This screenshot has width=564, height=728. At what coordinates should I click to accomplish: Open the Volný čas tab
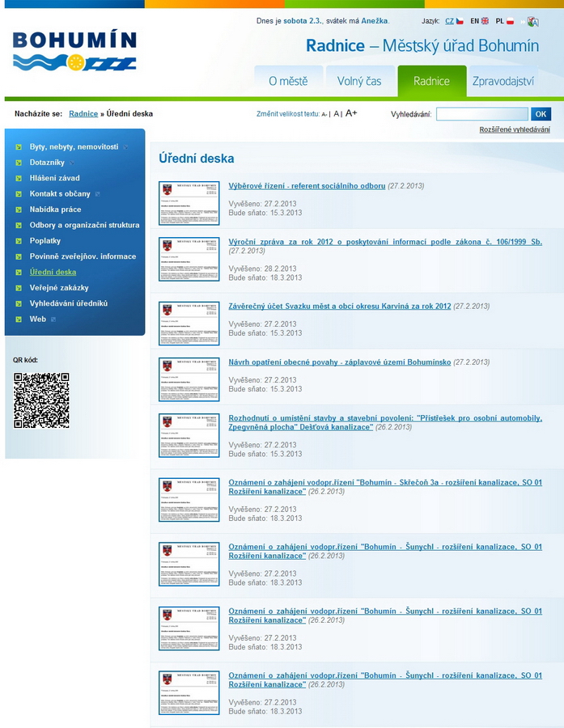coord(359,81)
